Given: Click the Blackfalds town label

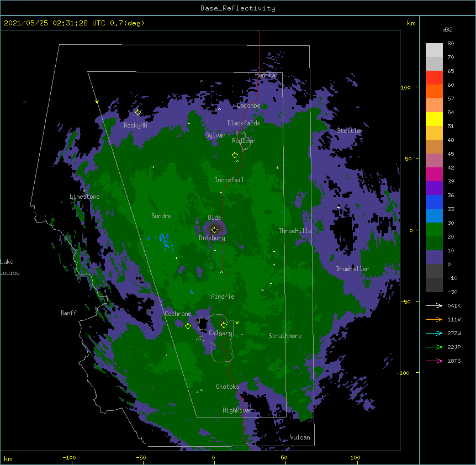Looking at the screenshot, I should click(244, 123).
